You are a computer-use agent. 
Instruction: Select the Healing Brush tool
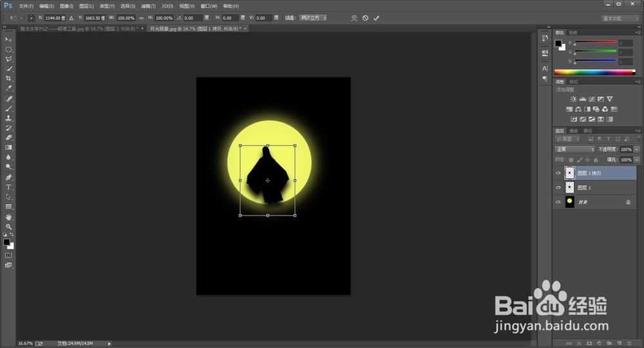coord(8,99)
